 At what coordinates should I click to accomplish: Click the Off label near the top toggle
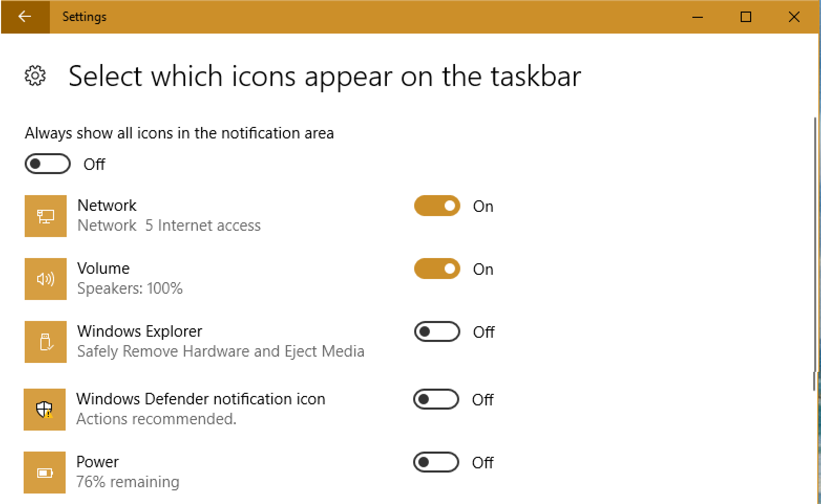coord(94,164)
